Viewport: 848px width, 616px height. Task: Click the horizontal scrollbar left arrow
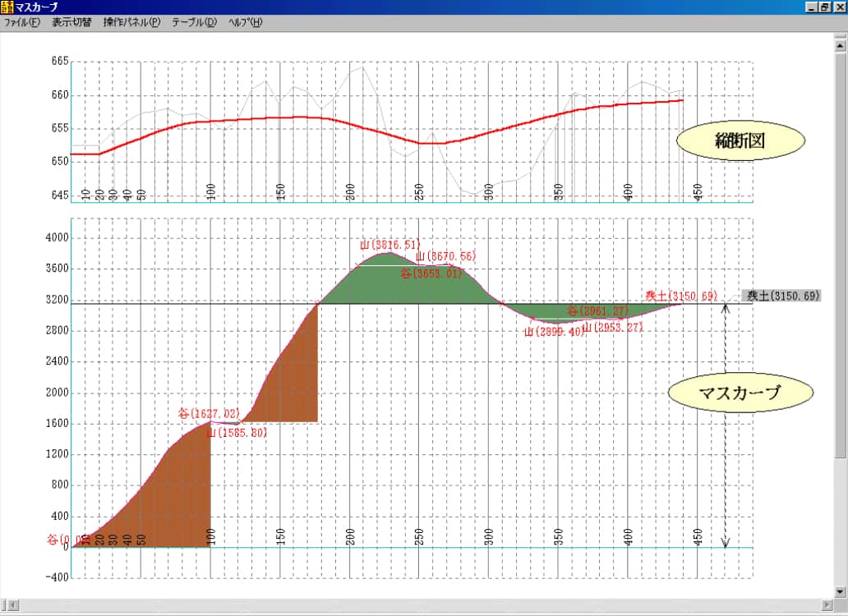click(x=7, y=606)
